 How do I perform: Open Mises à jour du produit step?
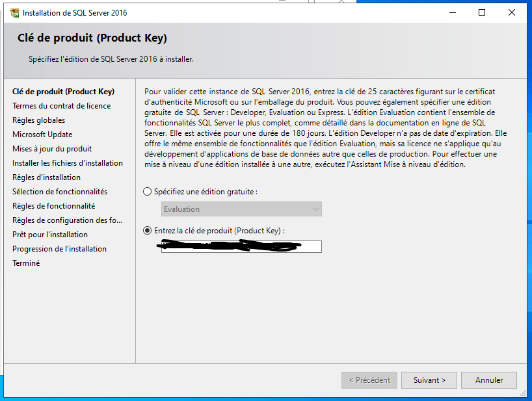[52, 148]
